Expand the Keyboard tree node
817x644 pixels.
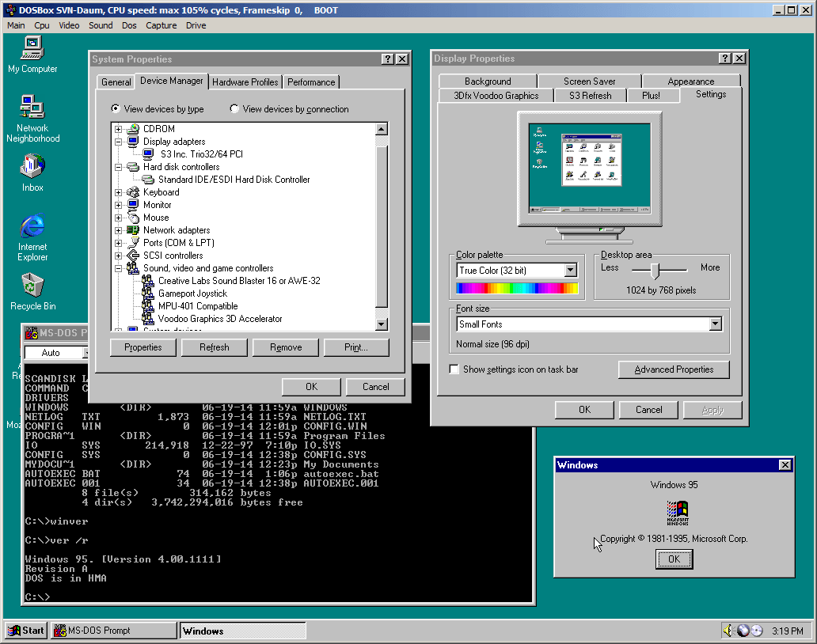point(118,192)
